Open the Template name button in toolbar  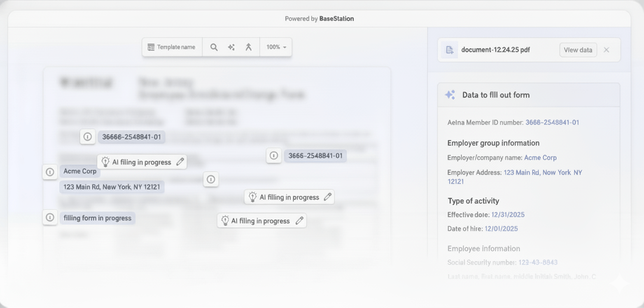pyautogui.click(x=172, y=47)
